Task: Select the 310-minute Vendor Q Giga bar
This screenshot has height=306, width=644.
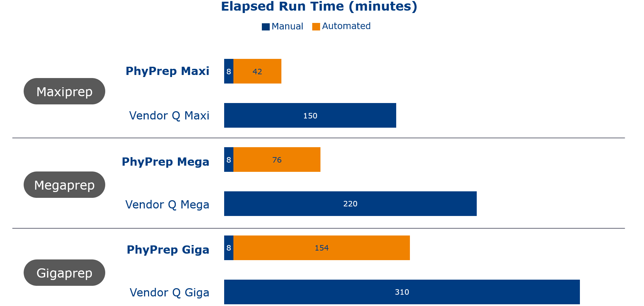Action: tap(402, 292)
